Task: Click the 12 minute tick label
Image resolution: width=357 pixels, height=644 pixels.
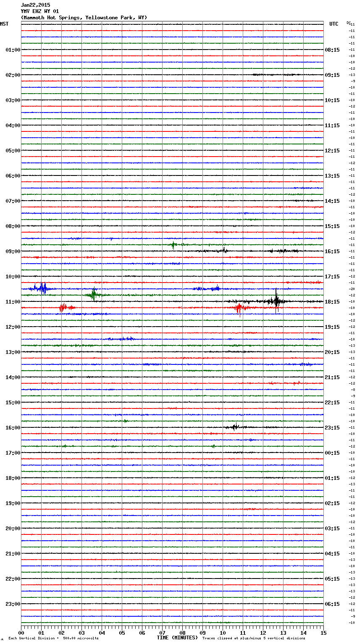Action: [263, 633]
